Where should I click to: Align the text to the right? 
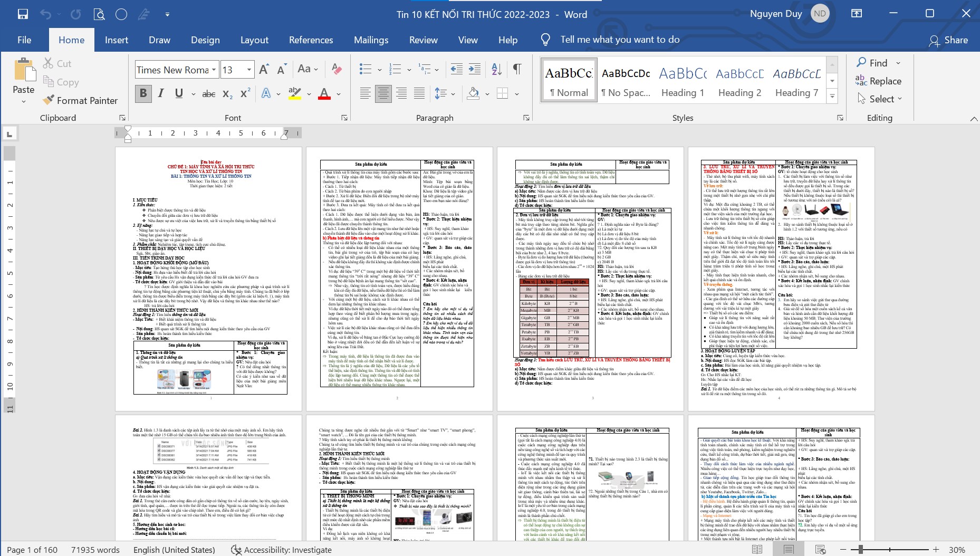pyautogui.click(x=401, y=94)
